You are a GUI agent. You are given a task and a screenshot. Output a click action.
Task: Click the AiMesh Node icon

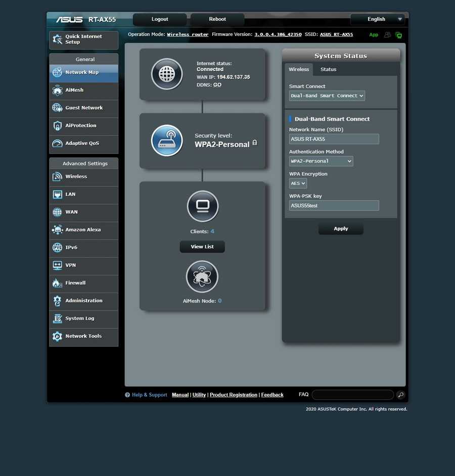[202, 276]
